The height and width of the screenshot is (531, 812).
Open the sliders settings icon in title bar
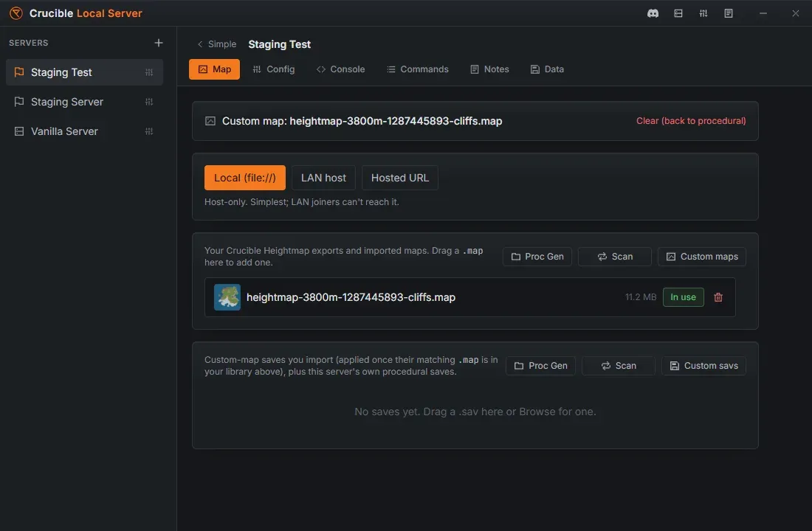703,13
